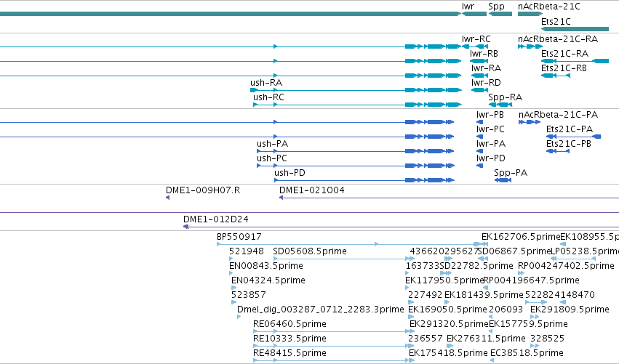Select the DME1-021O04 feature label
The width and height of the screenshot is (619, 364).
[x=312, y=190]
